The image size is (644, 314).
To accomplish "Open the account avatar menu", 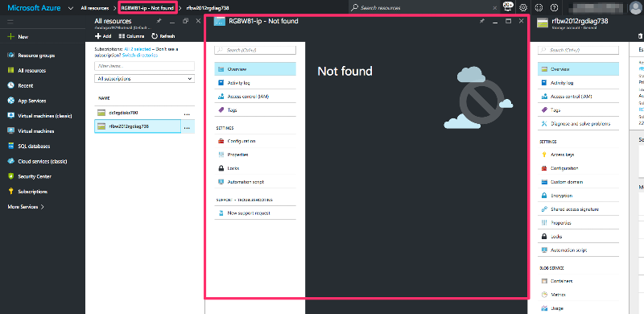I will (x=636, y=8).
